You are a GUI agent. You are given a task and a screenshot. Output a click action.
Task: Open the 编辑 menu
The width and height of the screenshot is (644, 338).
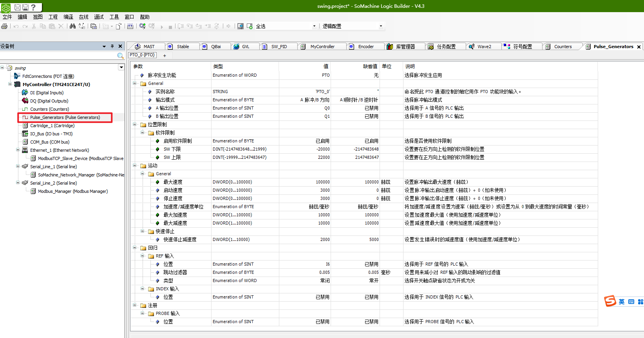click(x=22, y=17)
